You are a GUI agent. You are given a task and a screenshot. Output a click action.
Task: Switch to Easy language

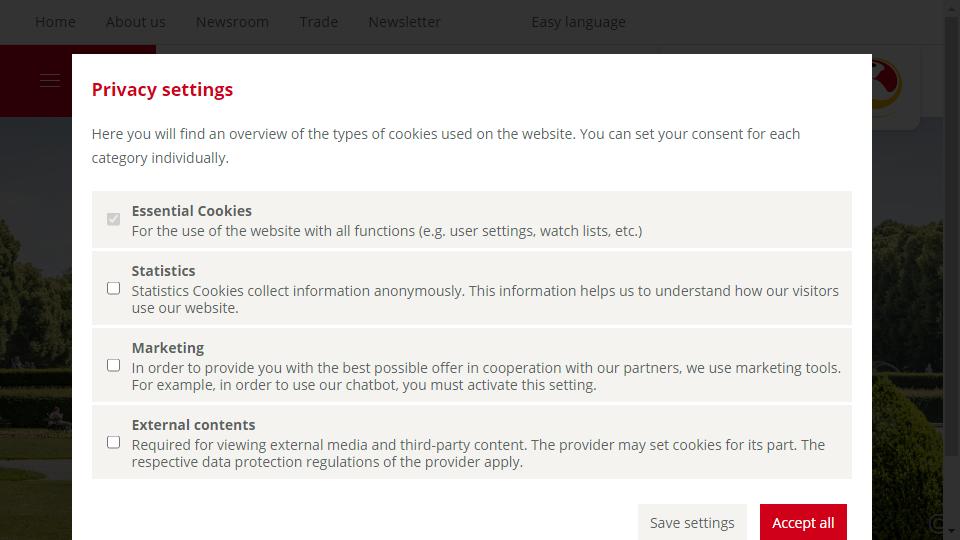tap(579, 22)
